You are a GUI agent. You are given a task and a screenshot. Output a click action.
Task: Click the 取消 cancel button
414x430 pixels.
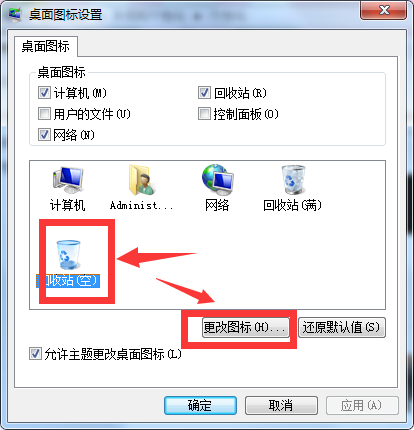(281, 405)
